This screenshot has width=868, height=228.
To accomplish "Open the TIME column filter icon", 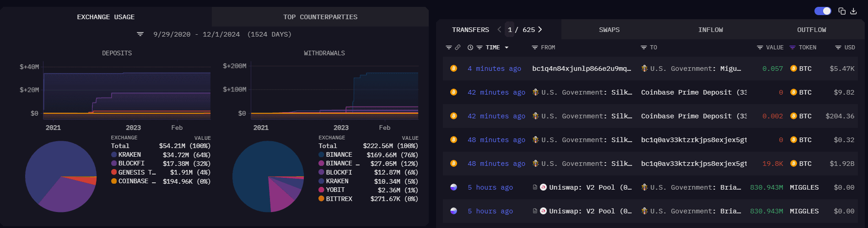I will click(480, 48).
